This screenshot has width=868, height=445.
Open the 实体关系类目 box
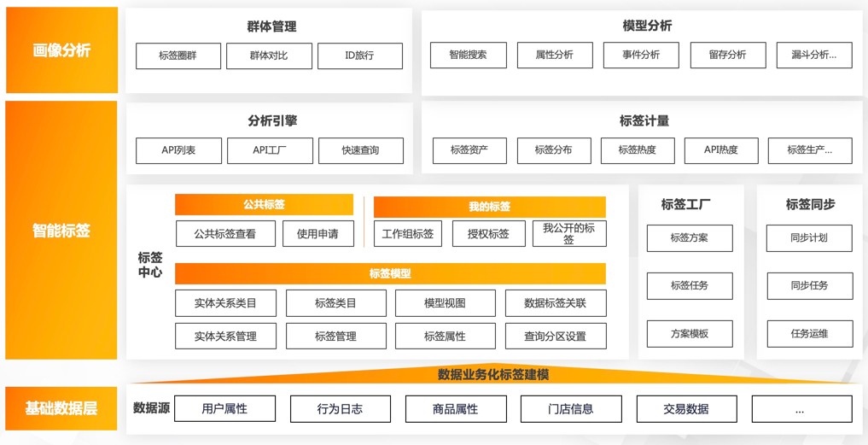coord(225,303)
